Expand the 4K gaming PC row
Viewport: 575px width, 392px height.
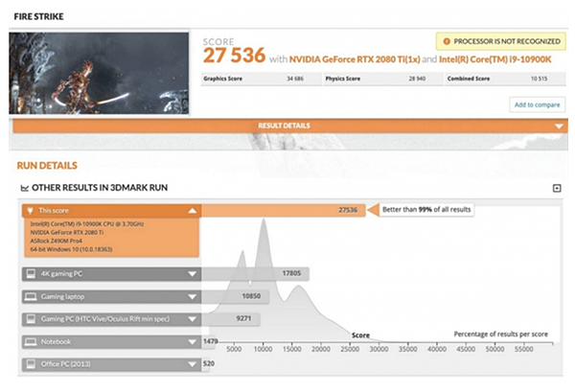(193, 274)
